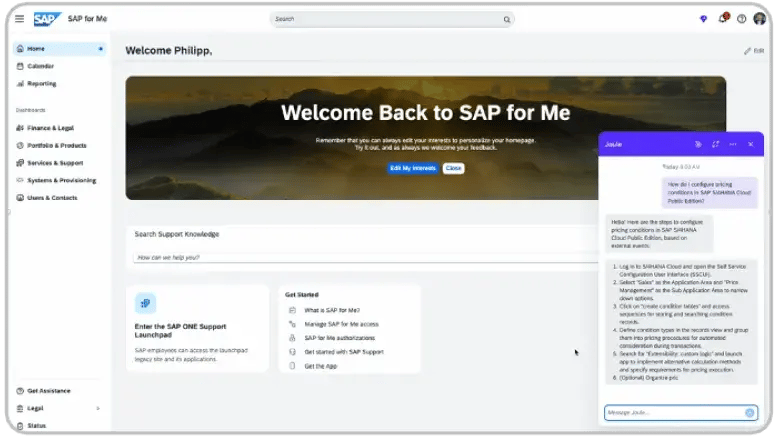
Task: Click the Search Support Knowledge label
Action: 177,234
